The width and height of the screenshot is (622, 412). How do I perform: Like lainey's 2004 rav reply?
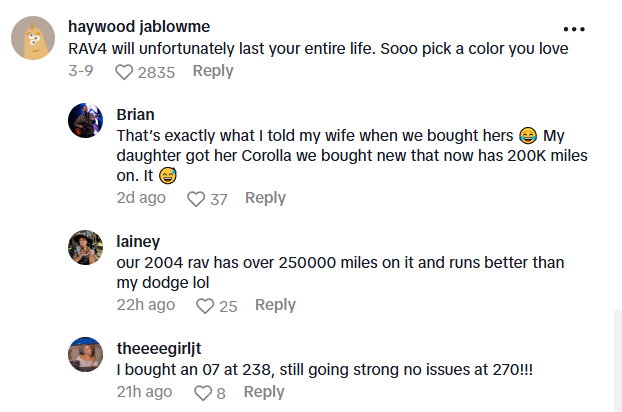click(x=205, y=306)
